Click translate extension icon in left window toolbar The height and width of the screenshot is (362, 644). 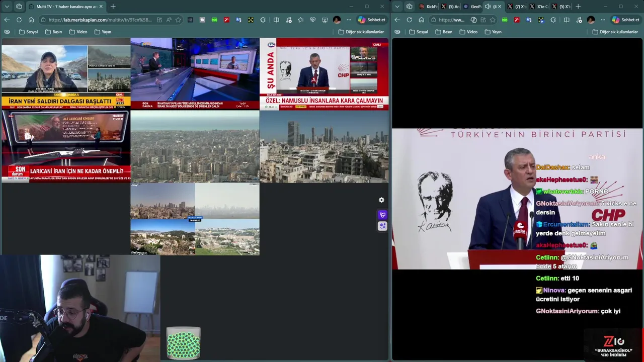[238, 20]
